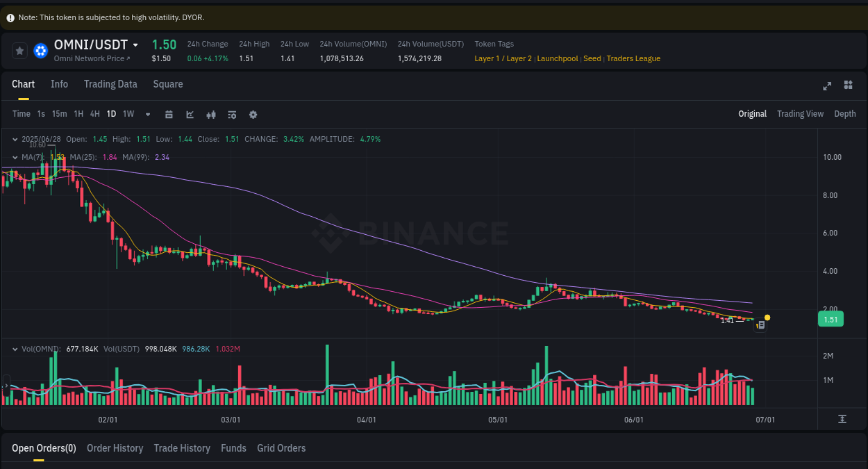868x469 pixels.
Task: Click the scroll-to-latest icon below the chart
Action: (x=842, y=419)
